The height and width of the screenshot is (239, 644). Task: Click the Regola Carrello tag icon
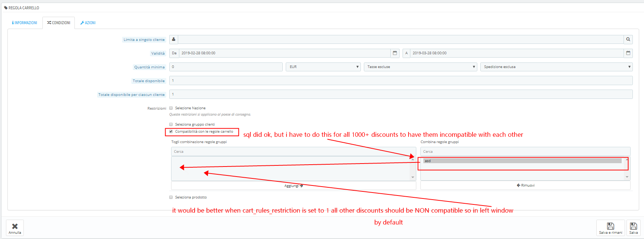(6, 8)
